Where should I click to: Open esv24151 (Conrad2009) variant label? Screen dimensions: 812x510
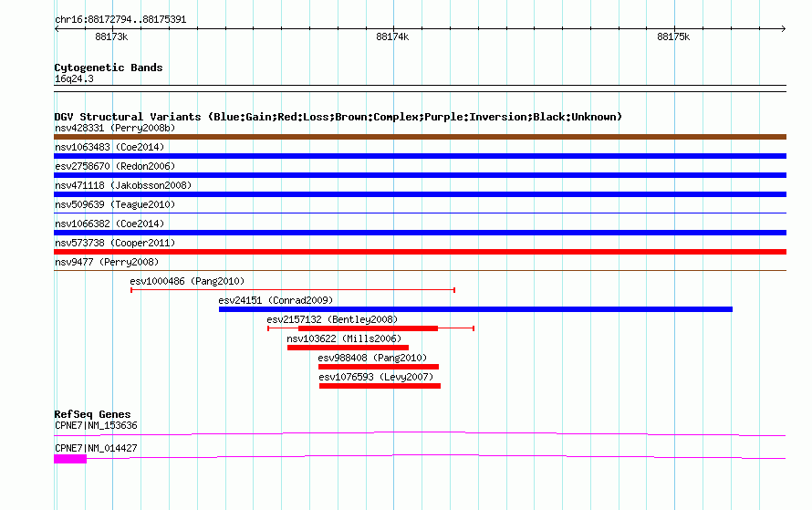point(276,300)
